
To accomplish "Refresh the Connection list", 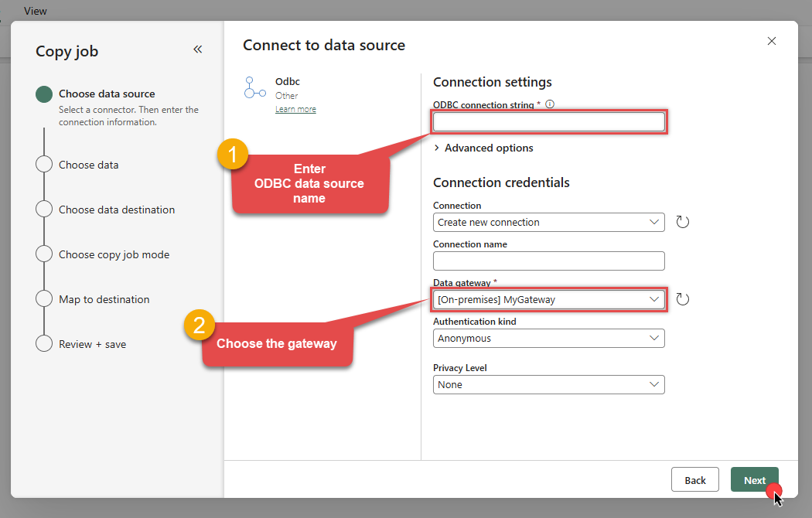I will tap(682, 222).
